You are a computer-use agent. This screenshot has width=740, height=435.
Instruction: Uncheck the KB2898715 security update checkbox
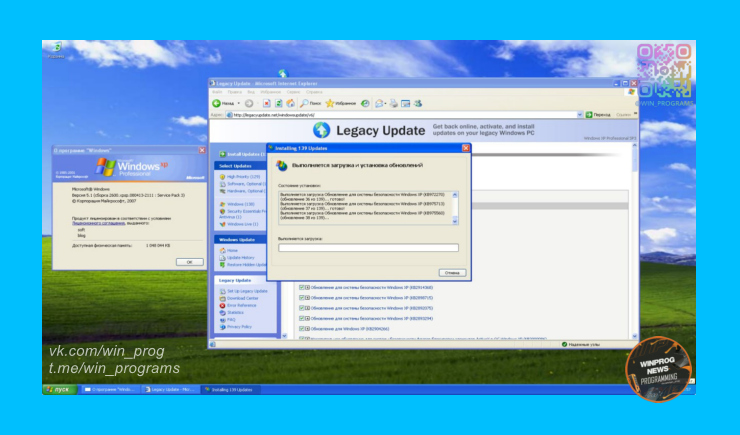coord(302,298)
